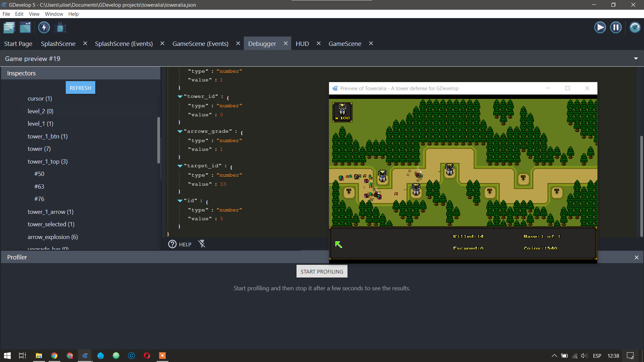Click the START PROFILING button
Image resolution: width=644 pixels, height=362 pixels.
[322, 271]
